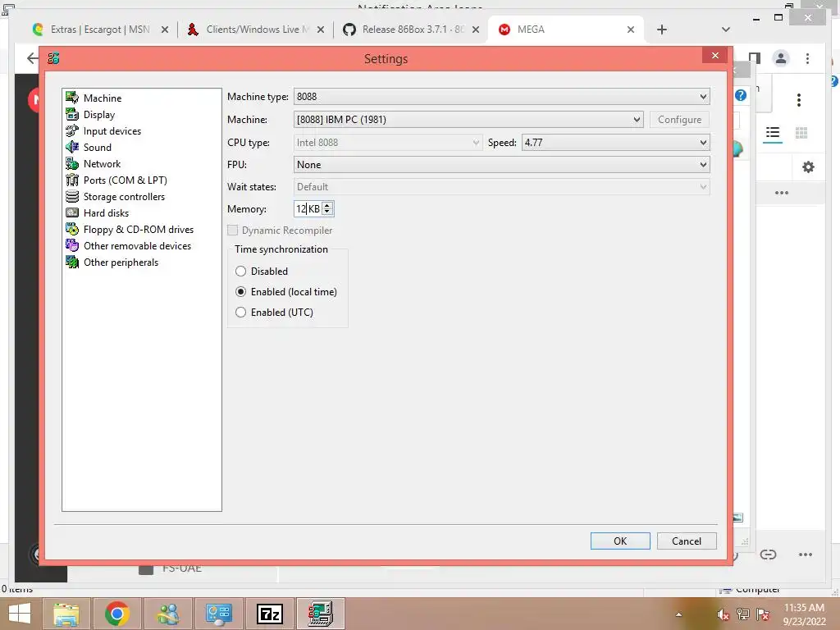Image resolution: width=840 pixels, height=630 pixels.
Task: Go back in Chrome
Action: (x=33, y=58)
